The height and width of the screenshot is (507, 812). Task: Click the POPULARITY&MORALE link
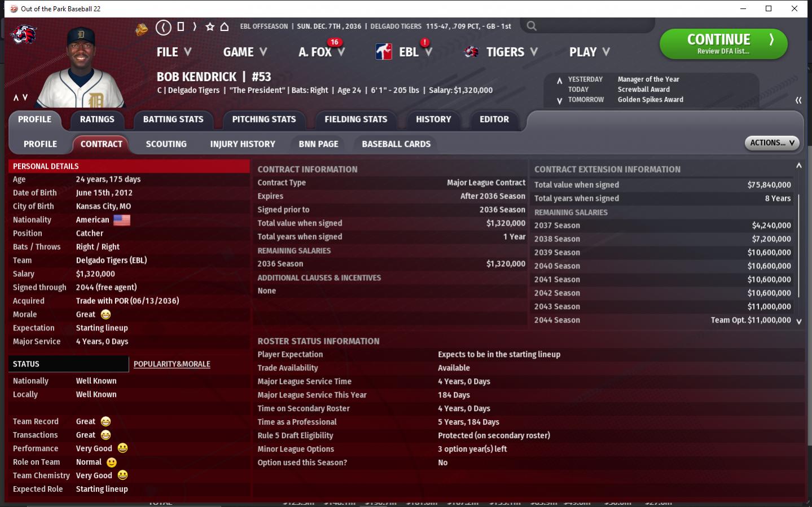[172, 364]
